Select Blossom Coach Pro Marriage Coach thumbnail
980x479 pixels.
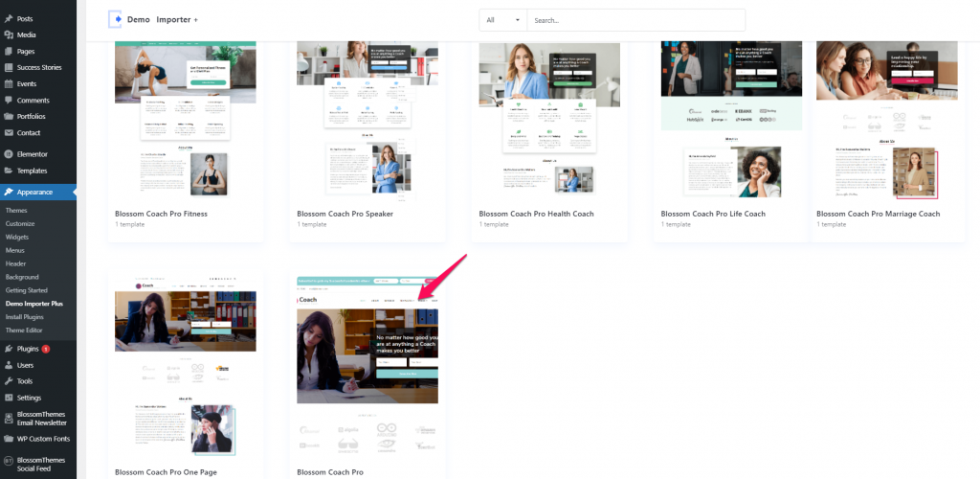click(887, 120)
